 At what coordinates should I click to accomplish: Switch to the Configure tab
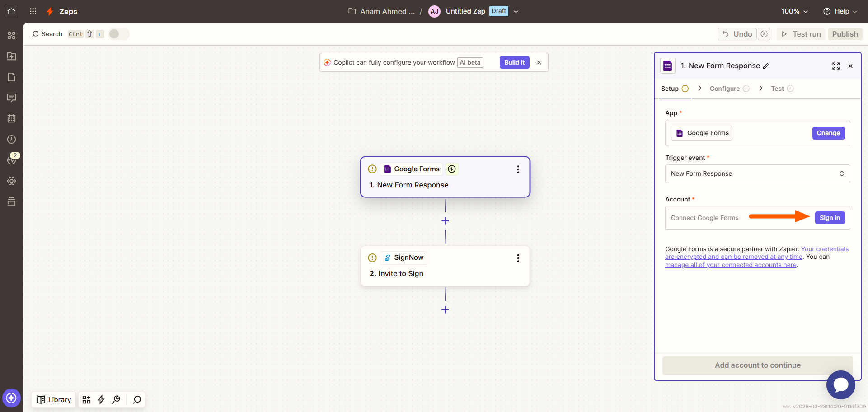click(x=725, y=89)
